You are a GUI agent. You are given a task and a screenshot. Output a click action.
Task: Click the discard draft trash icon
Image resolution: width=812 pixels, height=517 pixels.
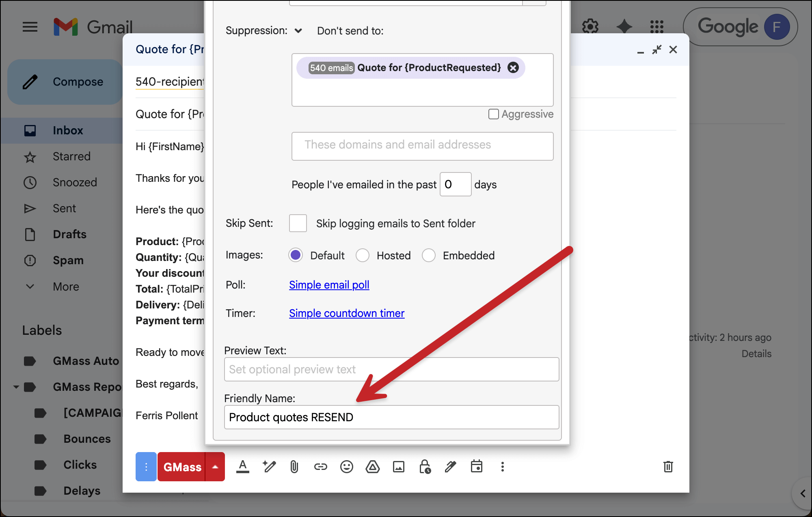tap(668, 467)
